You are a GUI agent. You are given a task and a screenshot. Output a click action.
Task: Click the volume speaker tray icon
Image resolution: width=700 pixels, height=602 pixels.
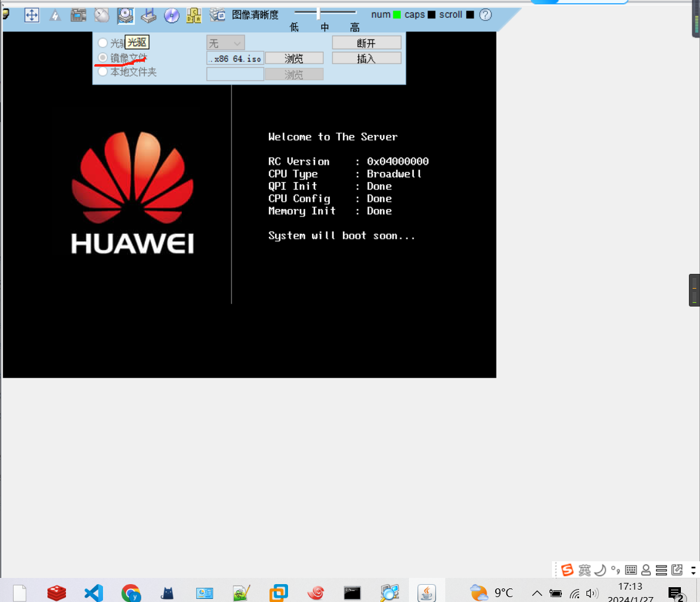pyautogui.click(x=592, y=593)
